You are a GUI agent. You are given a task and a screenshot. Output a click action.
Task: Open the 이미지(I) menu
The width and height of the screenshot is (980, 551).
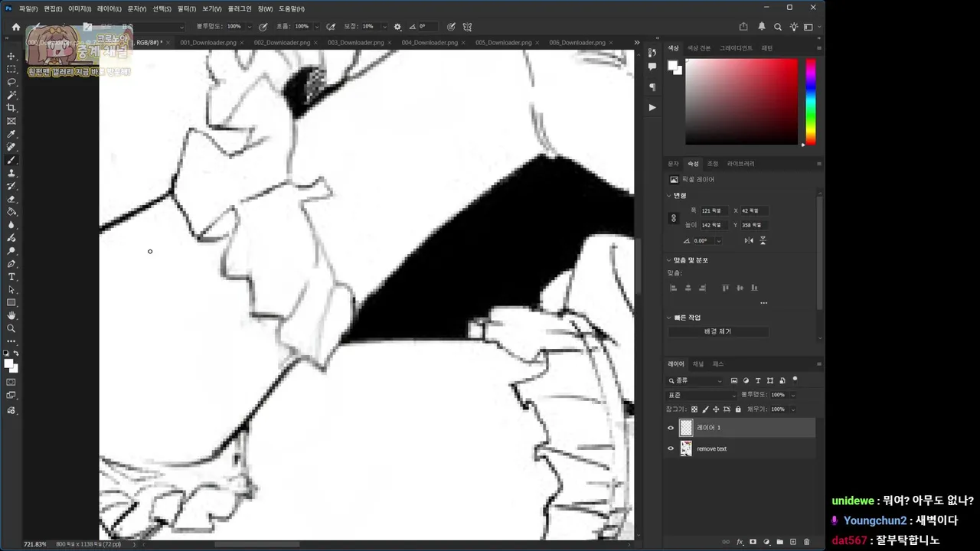coord(80,9)
